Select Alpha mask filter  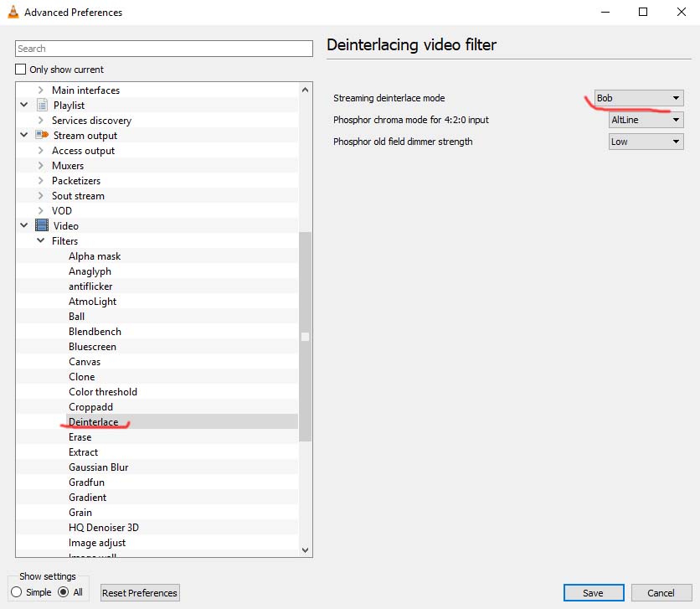(x=95, y=255)
